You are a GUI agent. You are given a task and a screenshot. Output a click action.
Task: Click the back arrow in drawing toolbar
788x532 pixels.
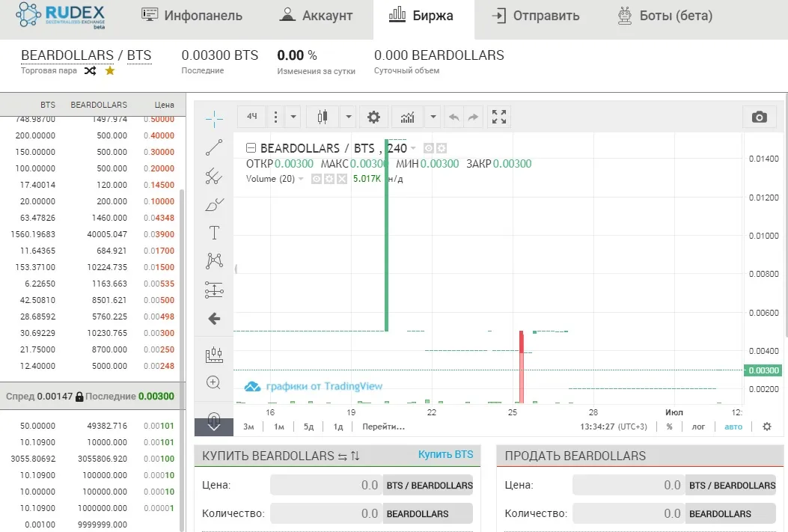click(x=214, y=319)
